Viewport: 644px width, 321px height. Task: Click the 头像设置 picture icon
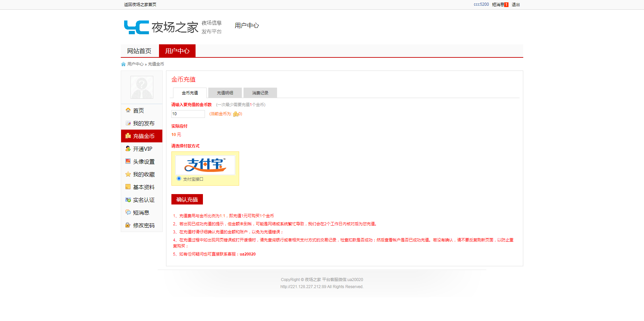(128, 161)
